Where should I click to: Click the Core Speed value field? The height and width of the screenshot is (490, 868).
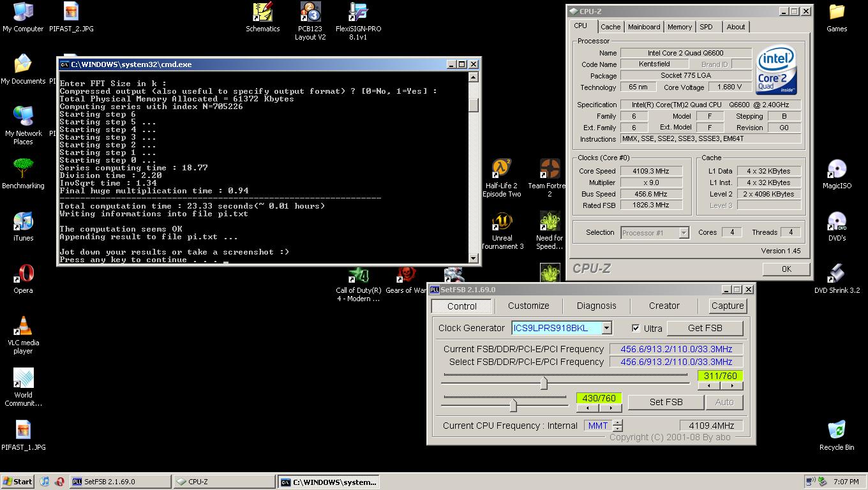(x=651, y=171)
